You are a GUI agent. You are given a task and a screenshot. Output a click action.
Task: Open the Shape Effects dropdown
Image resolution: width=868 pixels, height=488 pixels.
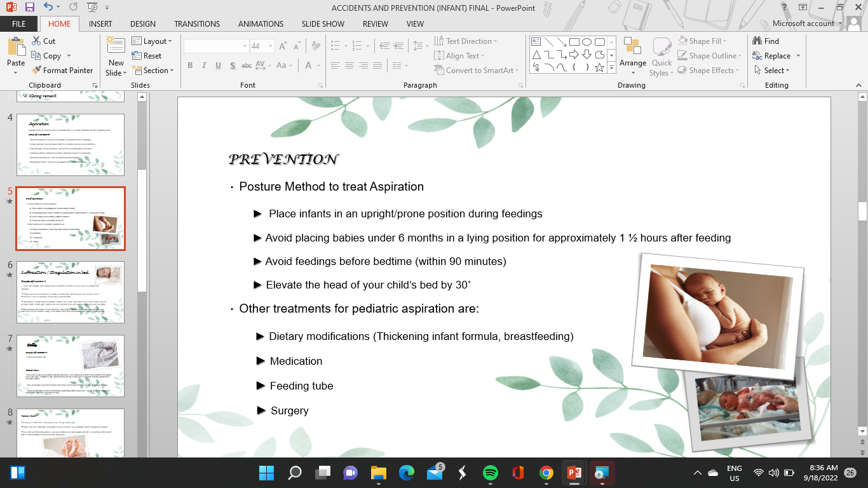[x=709, y=71]
